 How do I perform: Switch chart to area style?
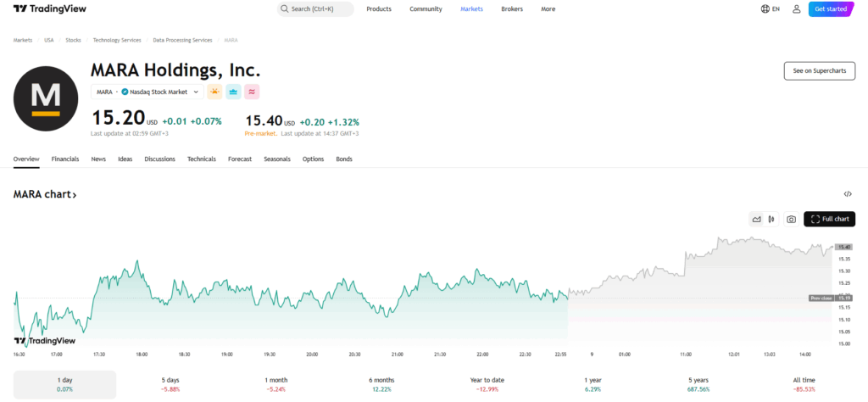coord(756,220)
